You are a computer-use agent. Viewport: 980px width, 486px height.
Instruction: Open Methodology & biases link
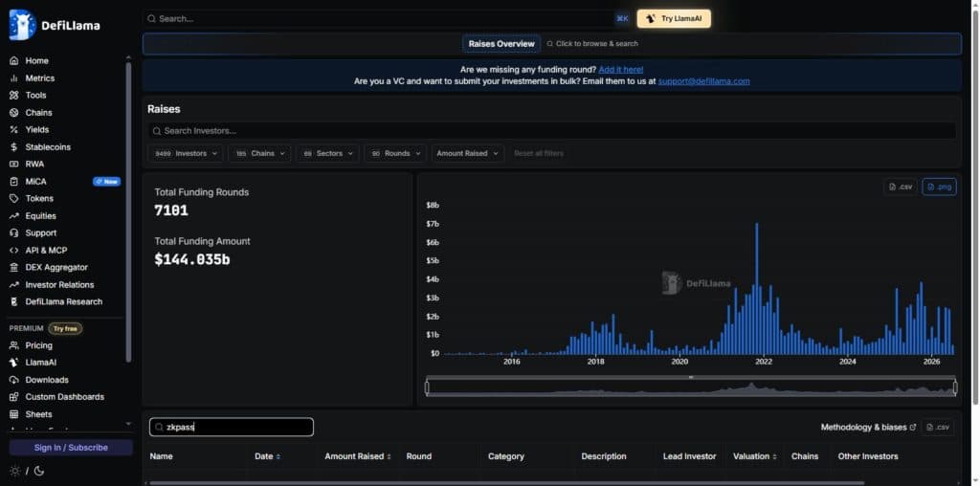click(x=868, y=428)
